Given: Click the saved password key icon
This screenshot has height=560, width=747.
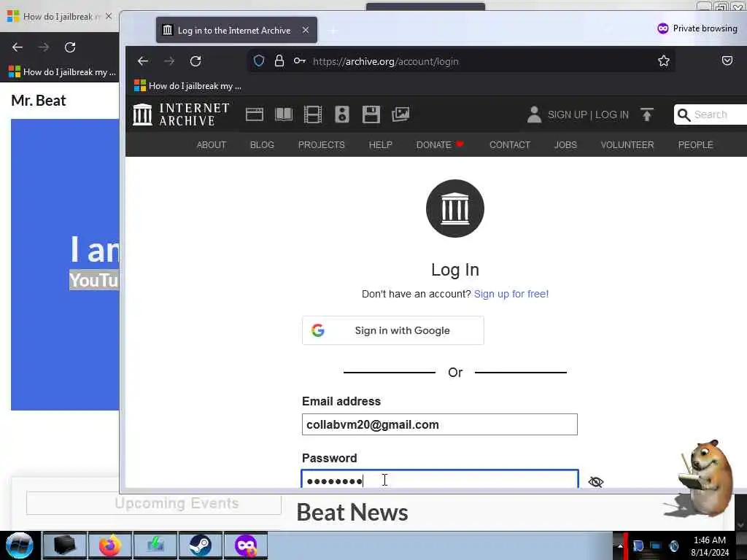Looking at the screenshot, I should pyautogui.click(x=299, y=61).
